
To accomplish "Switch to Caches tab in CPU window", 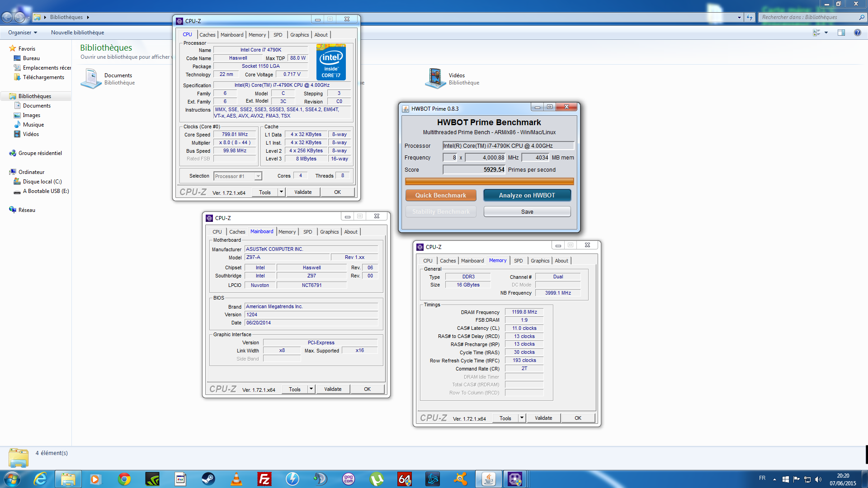I will tap(208, 35).
